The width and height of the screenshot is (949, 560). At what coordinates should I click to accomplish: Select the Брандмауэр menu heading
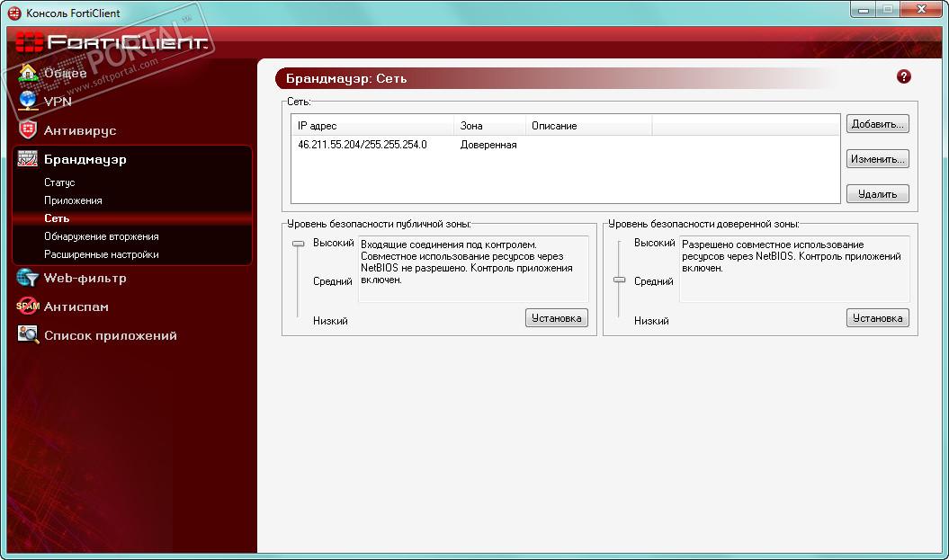pyautogui.click(x=85, y=160)
